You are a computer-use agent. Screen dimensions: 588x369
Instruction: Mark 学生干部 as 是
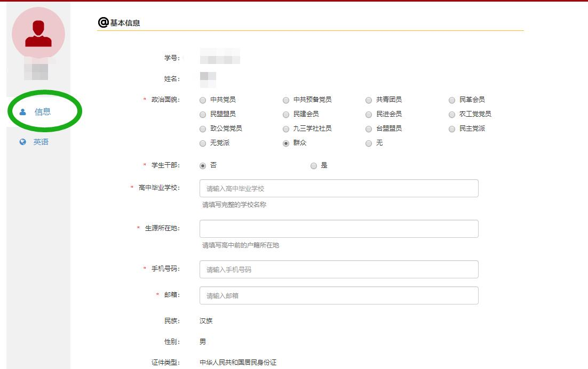click(314, 166)
